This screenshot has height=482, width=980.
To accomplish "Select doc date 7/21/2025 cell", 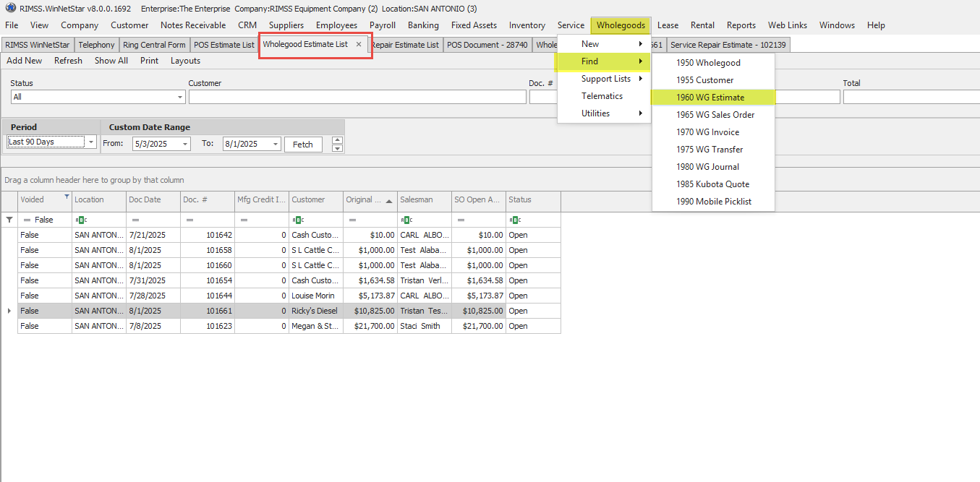I will point(153,235).
